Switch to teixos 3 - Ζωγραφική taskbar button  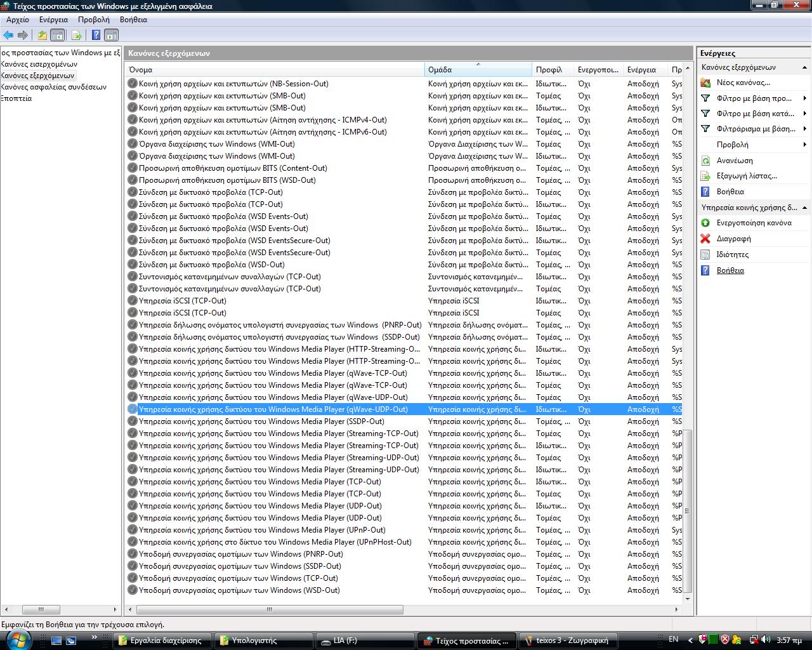[570, 640]
